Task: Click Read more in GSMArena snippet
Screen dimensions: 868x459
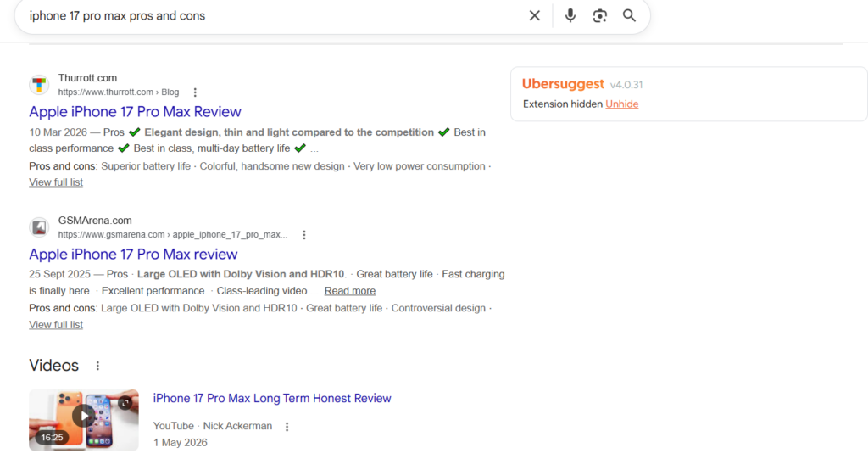Action: pos(350,290)
